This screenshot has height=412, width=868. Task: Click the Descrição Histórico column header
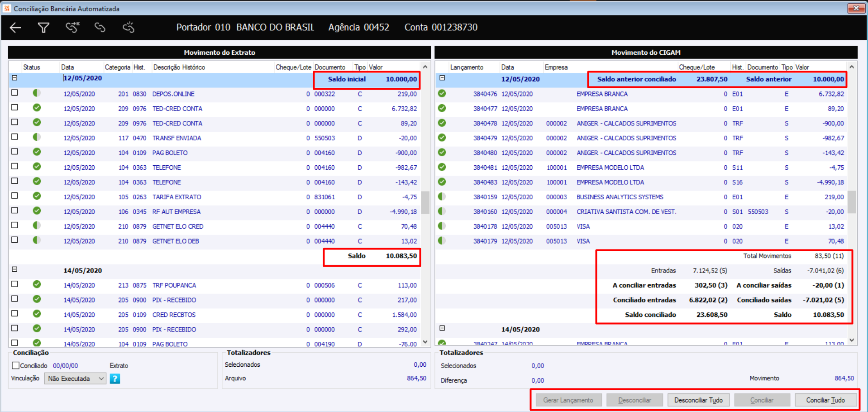click(179, 67)
